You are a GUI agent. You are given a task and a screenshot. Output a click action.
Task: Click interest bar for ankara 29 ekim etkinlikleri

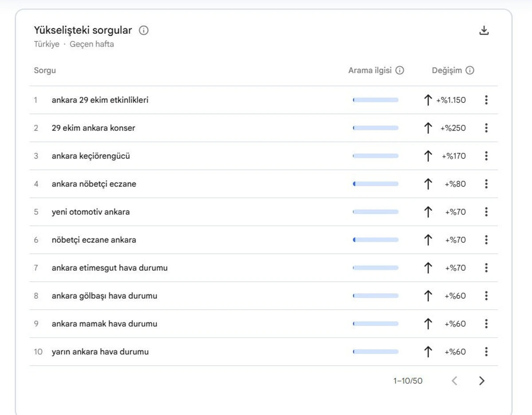376,100
